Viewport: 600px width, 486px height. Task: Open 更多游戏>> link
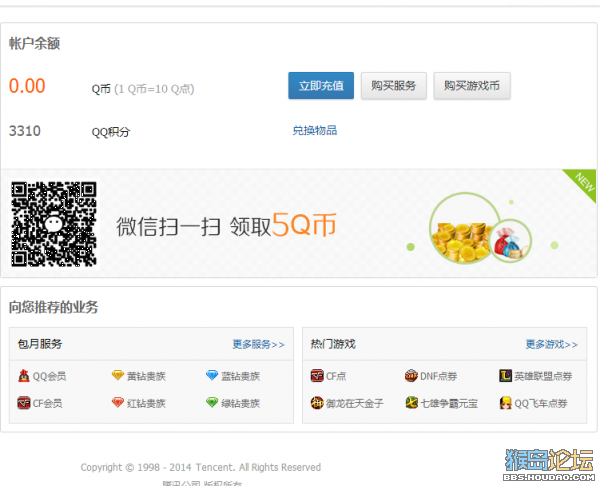tap(552, 344)
